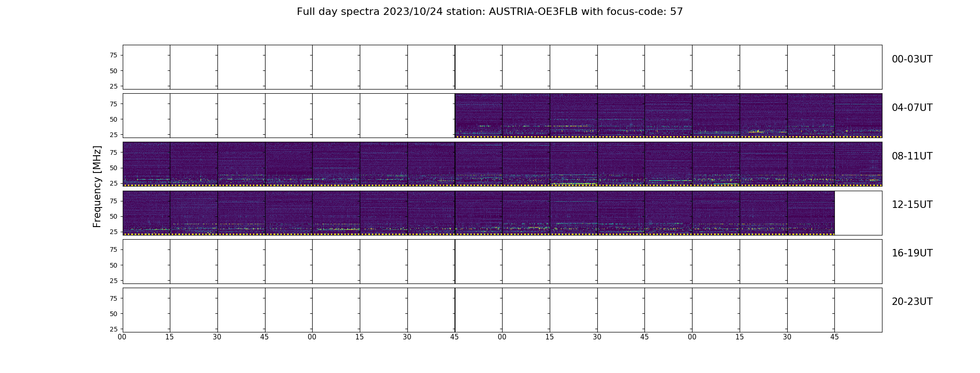This screenshot has height=373, width=980.
Task: Click the 12-15UT row label
Action: tap(912, 205)
